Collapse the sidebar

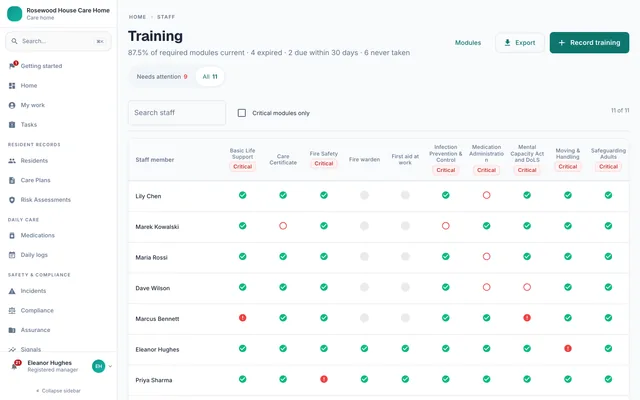pyautogui.click(x=58, y=391)
